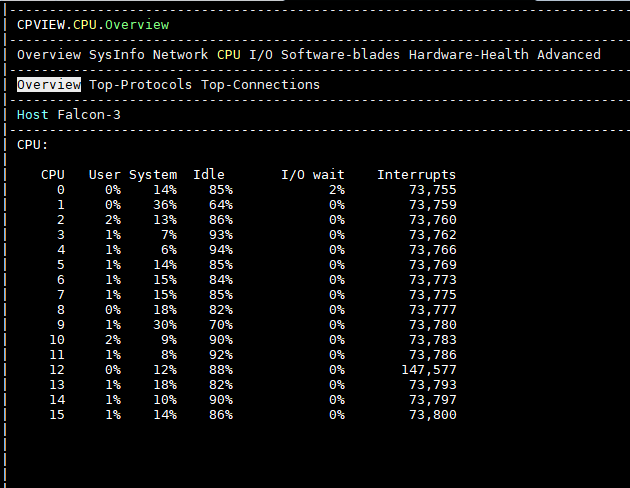Select the 147,577 interrupts value for CPU 12
The image size is (630, 488).
coord(429,370)
